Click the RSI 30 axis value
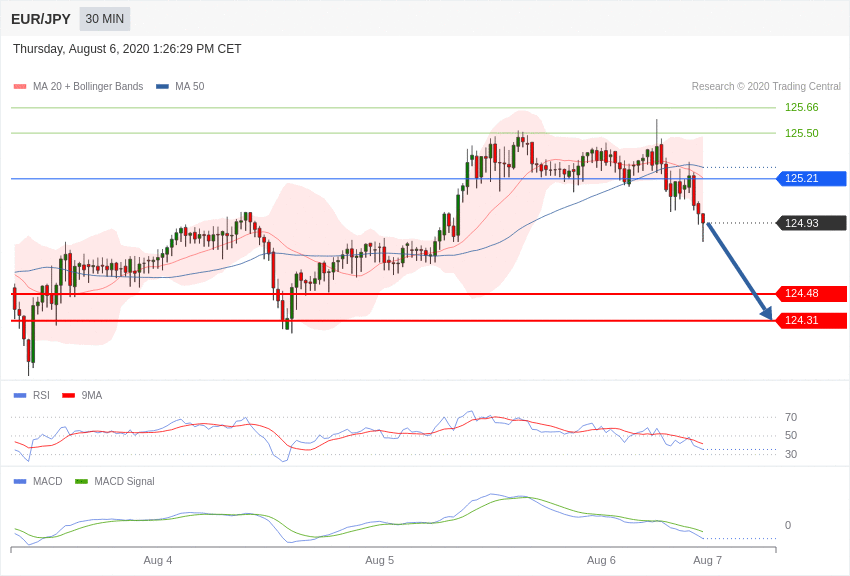This screenshot has width=850, height=576. (x=791, y=454)
